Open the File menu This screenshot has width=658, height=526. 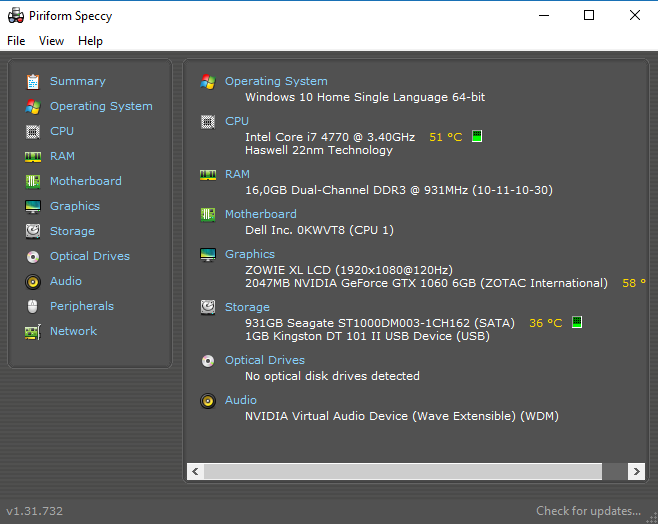pos(16,41)
